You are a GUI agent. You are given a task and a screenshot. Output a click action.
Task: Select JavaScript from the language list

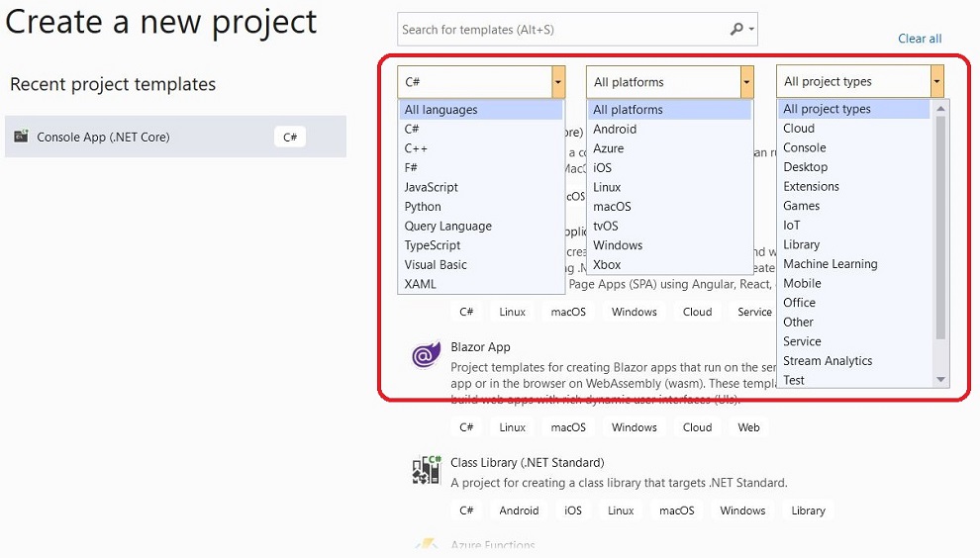pos(481,187)
